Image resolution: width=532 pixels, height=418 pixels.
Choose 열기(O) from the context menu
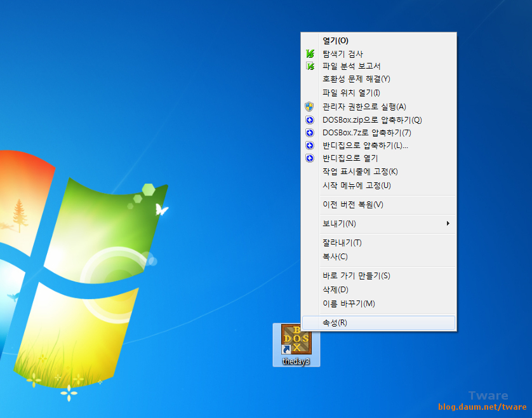click(x=378, y=41)
